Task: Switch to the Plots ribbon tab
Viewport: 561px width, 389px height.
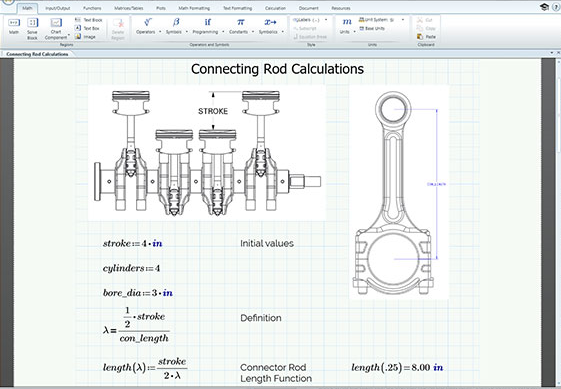Action: [x=161, y=8]
